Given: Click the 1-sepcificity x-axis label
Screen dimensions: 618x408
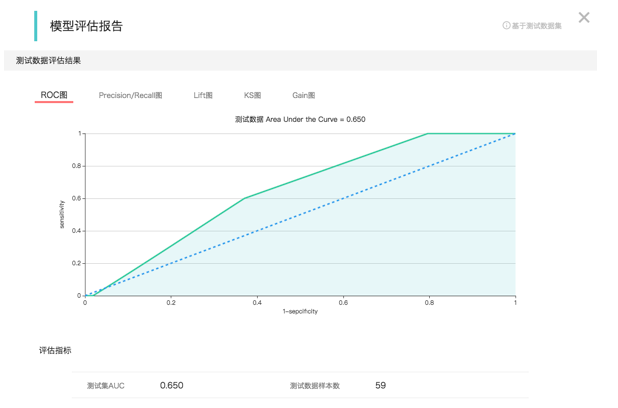Looking at the screenshot, I should (x=300, y=312).
